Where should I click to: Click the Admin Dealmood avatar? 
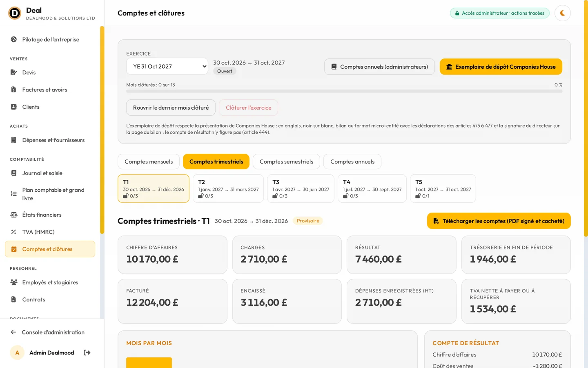pyautogui.click(x=17, y=352)
